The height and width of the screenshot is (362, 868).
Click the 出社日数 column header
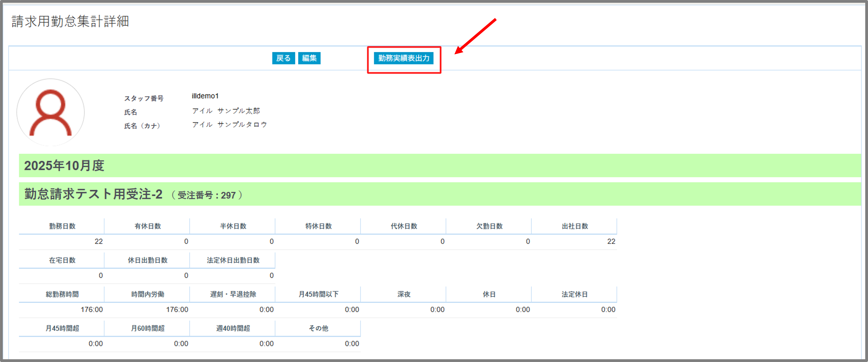pyautogui.click(x=575, y=226)
